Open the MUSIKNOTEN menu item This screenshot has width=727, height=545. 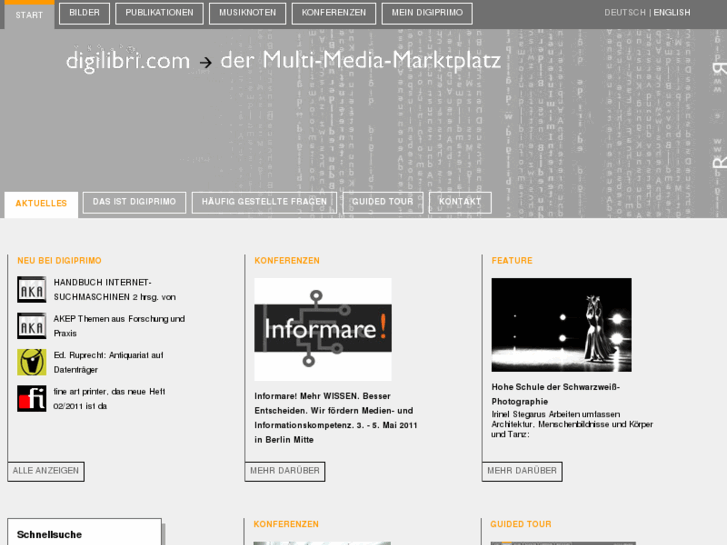(248, 13)
